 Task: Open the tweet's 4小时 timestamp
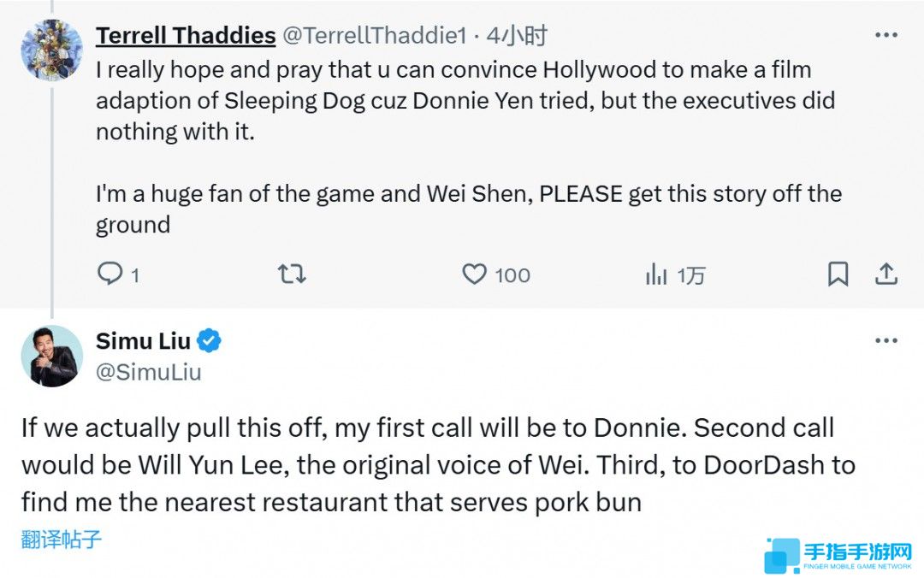(x=517, y=36)
